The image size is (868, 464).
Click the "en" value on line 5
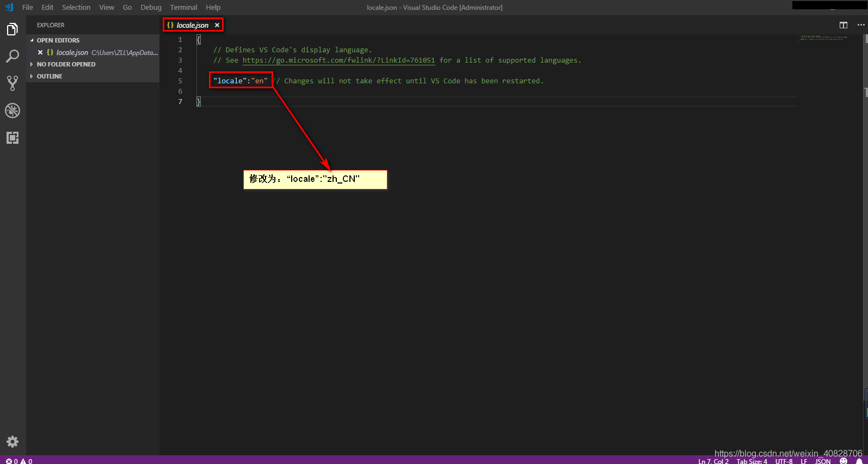[x=260, y=81]
